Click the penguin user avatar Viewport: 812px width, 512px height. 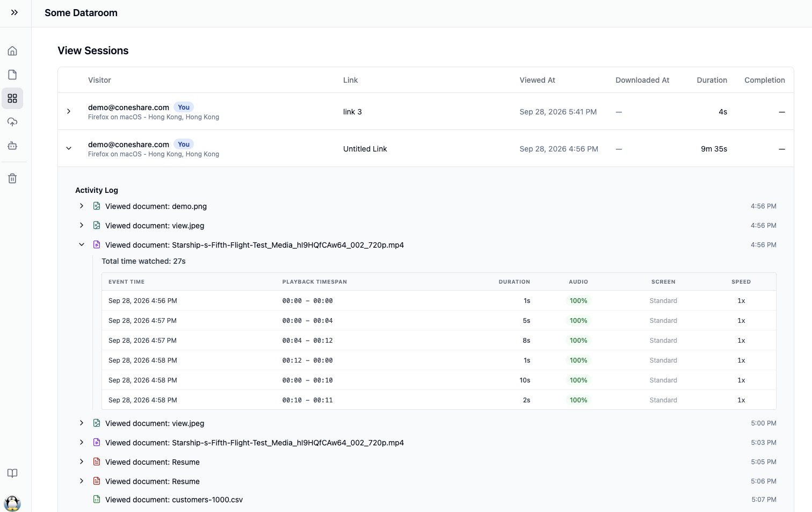click(x=12, y=503)
